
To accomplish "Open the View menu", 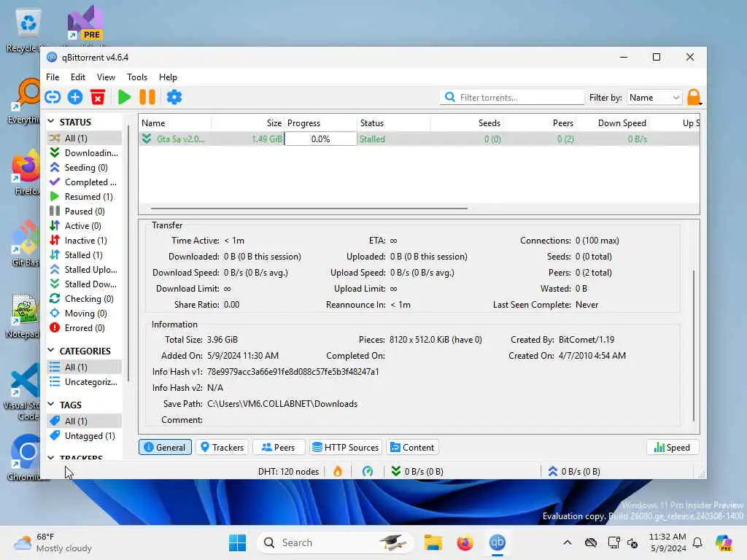I will pos(106,77).
